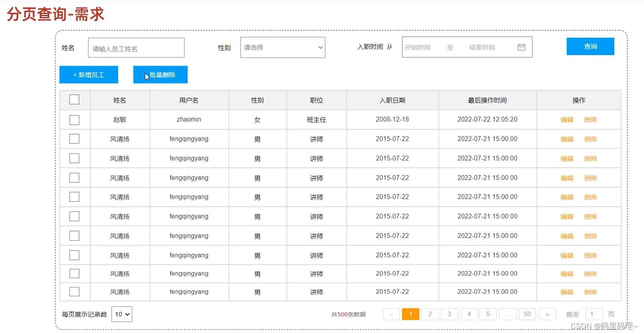
Task: Click 删除 in the zhaomin row
Action: coord(591,120)
